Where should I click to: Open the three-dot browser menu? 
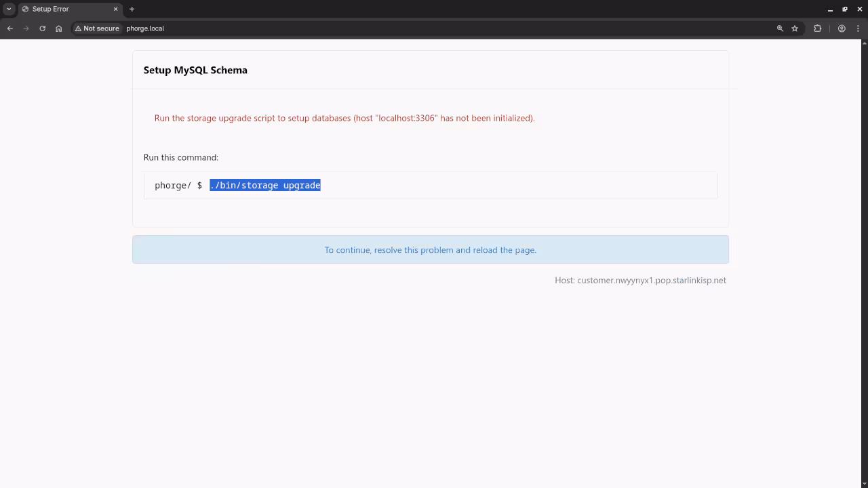pyautogui.click(x=858, y=28)
